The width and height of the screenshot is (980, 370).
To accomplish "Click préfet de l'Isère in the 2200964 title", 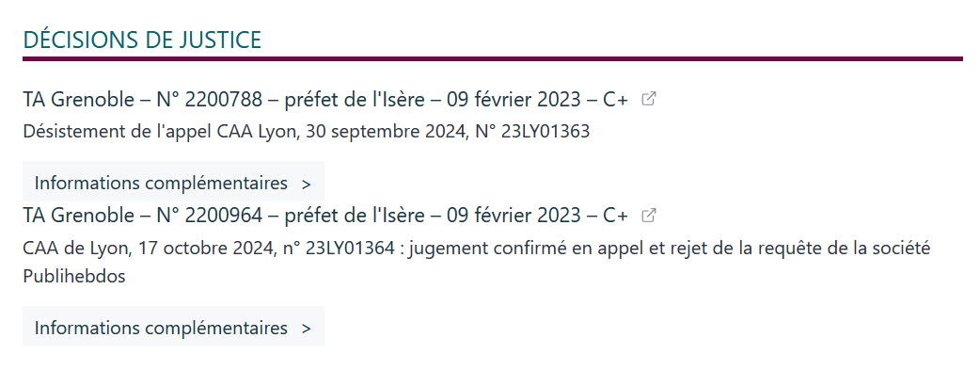I will 354,216.
